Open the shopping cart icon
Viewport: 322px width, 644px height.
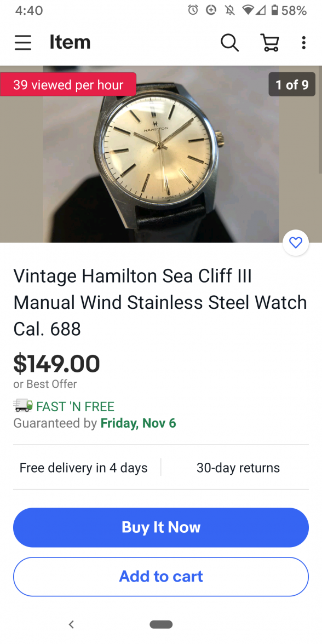pos(270,42)
